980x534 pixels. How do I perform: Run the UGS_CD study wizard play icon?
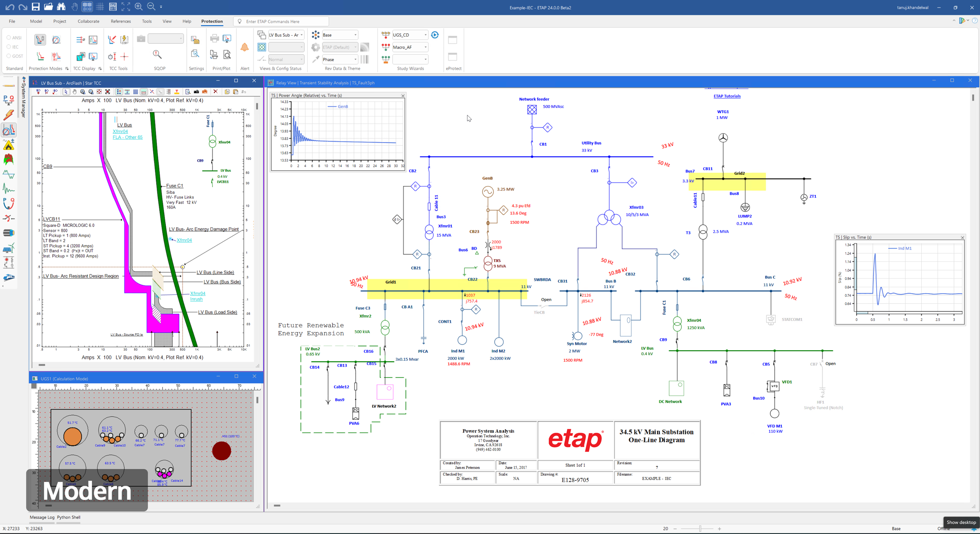coord(435,35)
